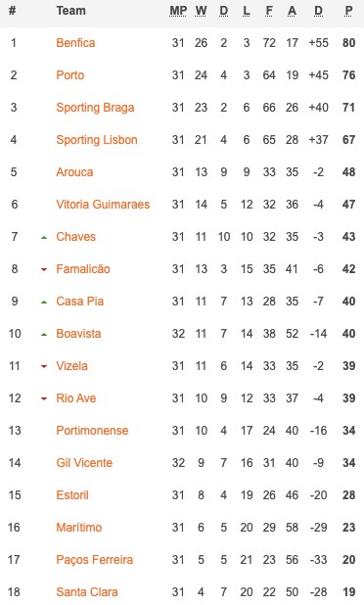This screenshot has width=364, height=605.
Task: Open Sporting Lisbon team page
Action: tap(97, 140)
